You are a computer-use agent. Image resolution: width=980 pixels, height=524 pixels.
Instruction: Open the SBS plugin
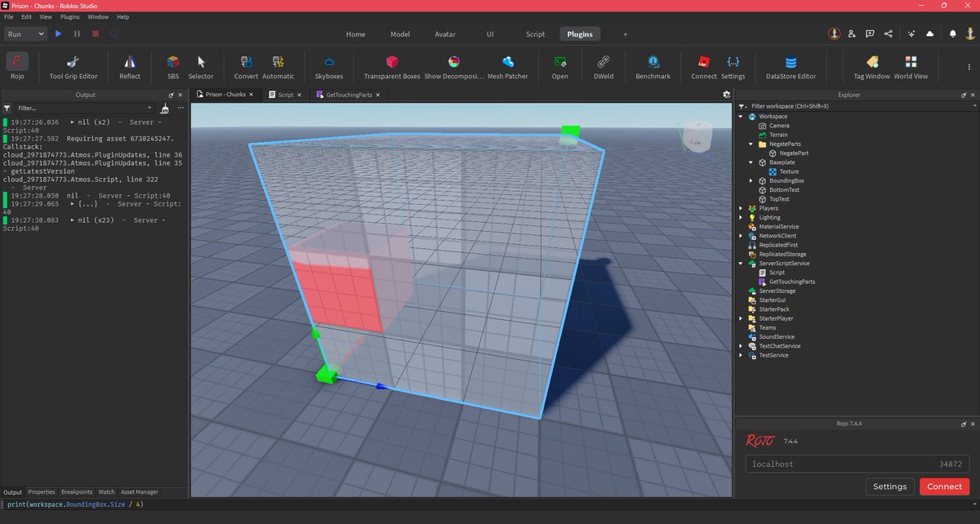[x=173, y=66]
